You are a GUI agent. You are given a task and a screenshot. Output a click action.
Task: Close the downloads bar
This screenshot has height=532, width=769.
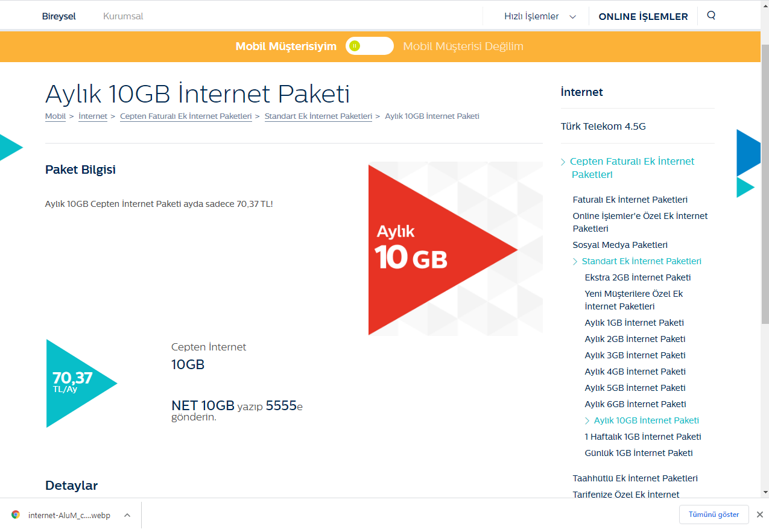pyautogui.click(x=760, y=515)
